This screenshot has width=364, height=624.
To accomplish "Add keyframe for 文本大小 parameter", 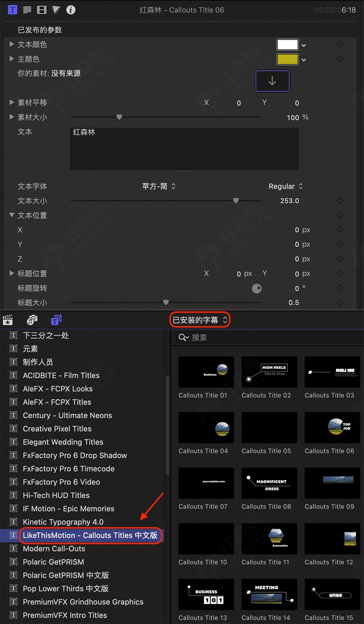I will (x=340, y=200).
